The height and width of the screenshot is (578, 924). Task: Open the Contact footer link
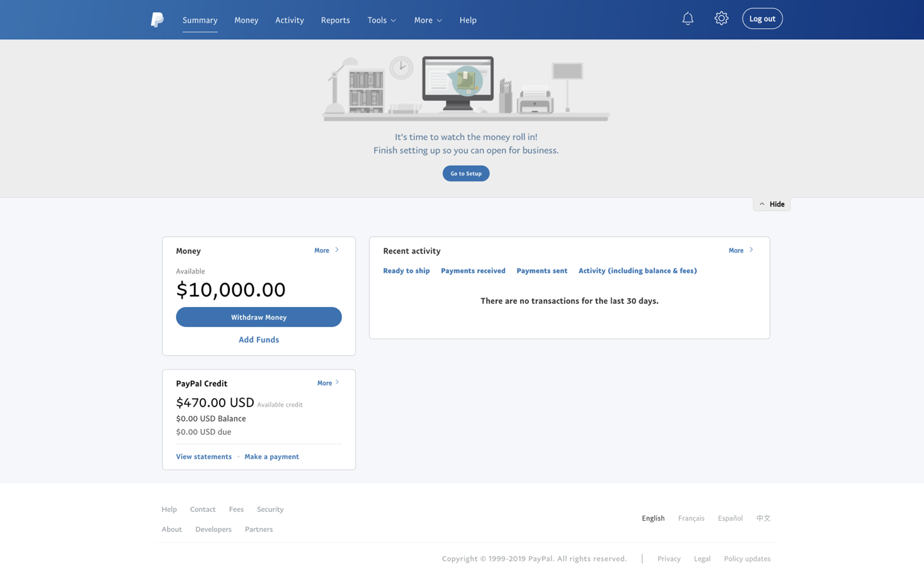pyautogui.click(x=203, y=509)
